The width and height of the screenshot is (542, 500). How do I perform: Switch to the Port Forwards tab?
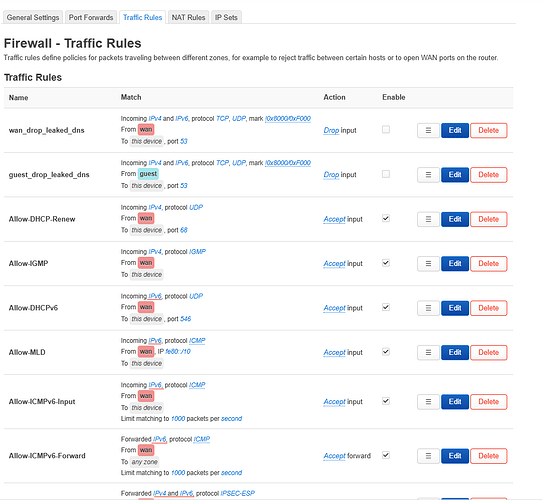tap(91, 17)
